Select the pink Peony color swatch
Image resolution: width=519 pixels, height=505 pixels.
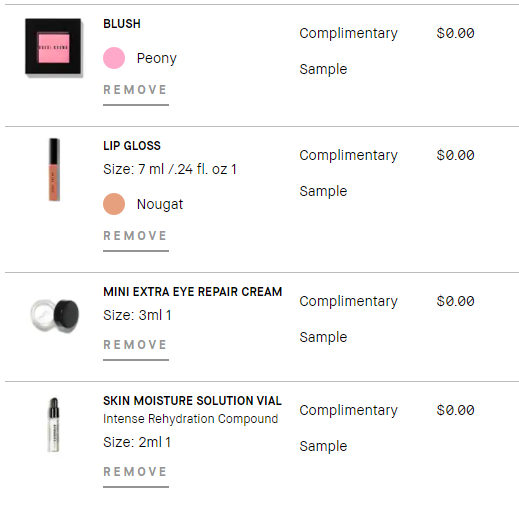click(x=114, y=58)
